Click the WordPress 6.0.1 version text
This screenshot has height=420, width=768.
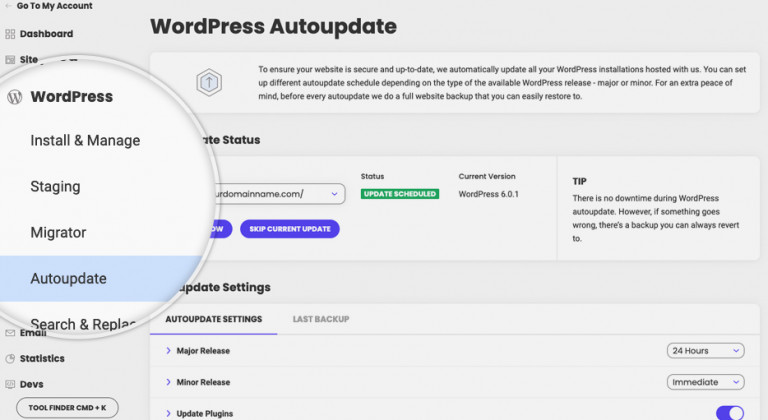(x=488, y=194)
